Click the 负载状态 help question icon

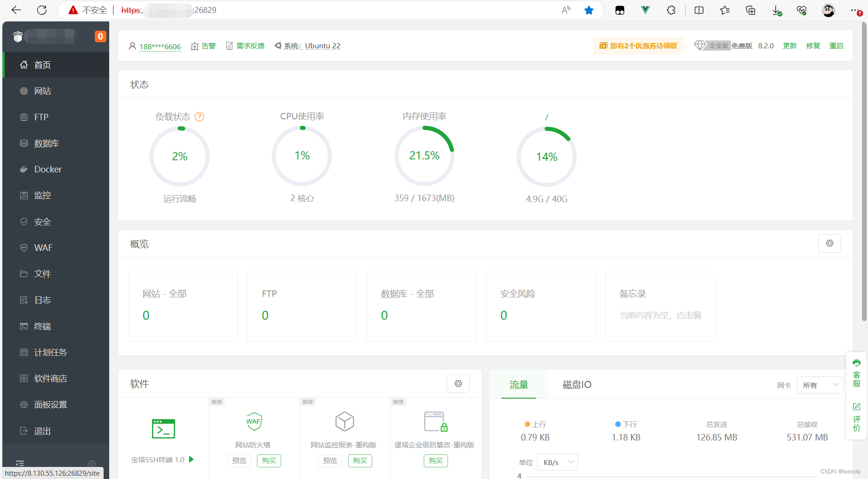coord(199,117)
